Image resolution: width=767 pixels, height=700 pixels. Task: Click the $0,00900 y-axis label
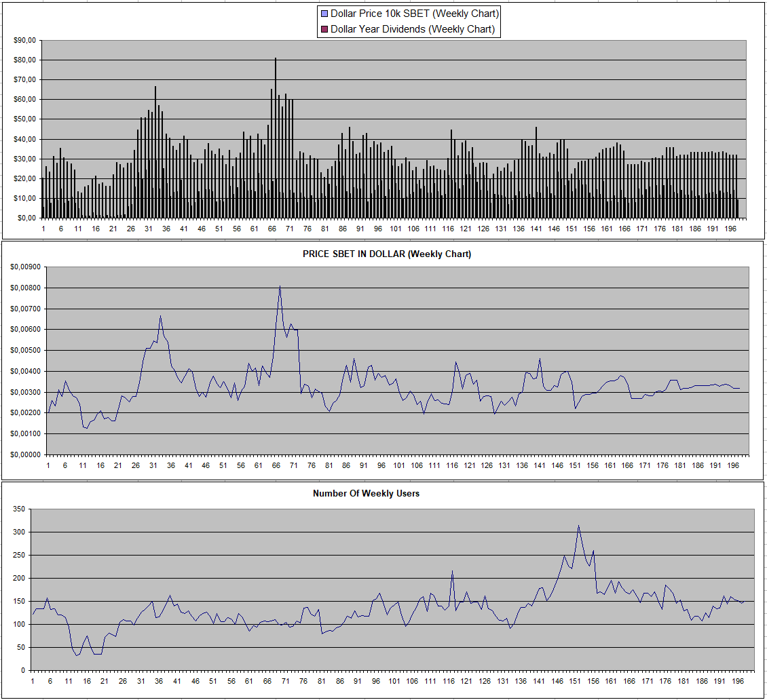tap(25, 267)
